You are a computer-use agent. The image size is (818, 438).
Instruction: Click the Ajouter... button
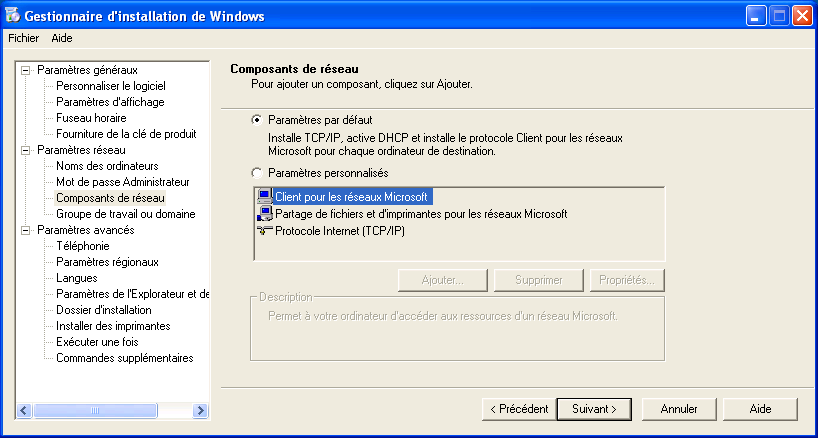pyautogui.click(x=442, y=280)
